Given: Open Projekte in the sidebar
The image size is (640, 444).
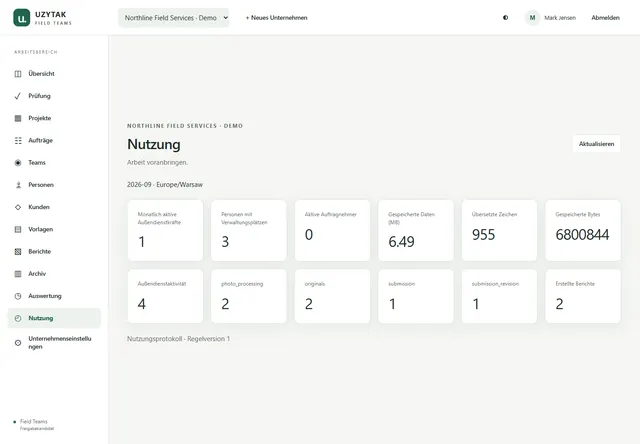Looking at the screenshot, I should 54,118.
